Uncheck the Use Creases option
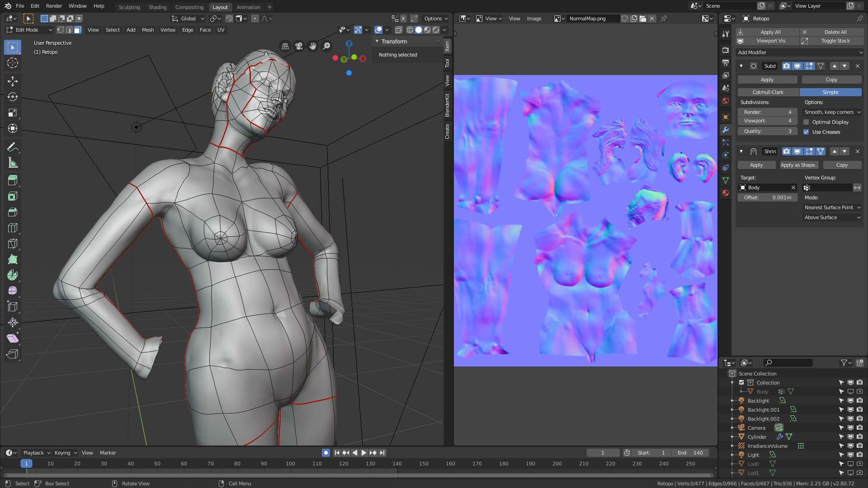Viewport: 868px width, 488px height. click(x=806, y=132)
